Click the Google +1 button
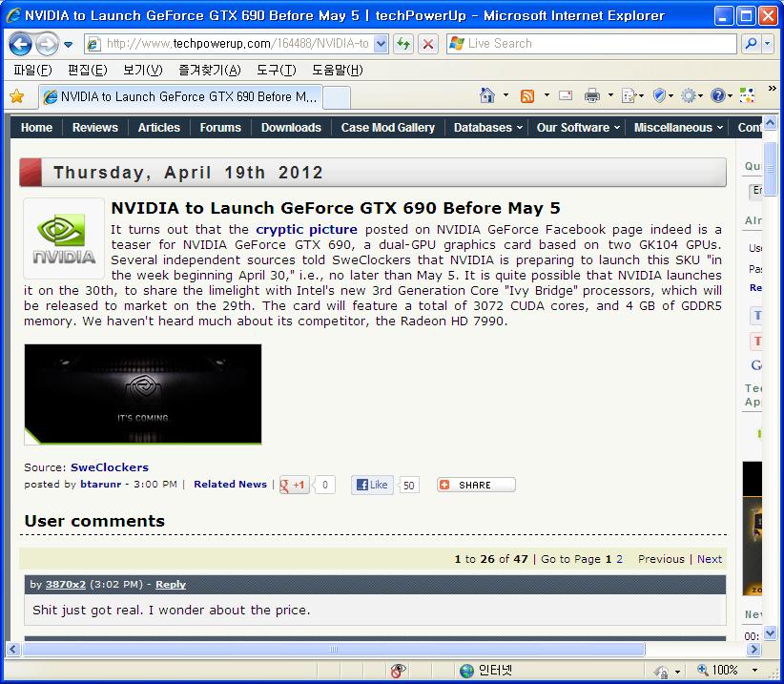This screenshot has height=684, width=784. [x=295, y=485]
